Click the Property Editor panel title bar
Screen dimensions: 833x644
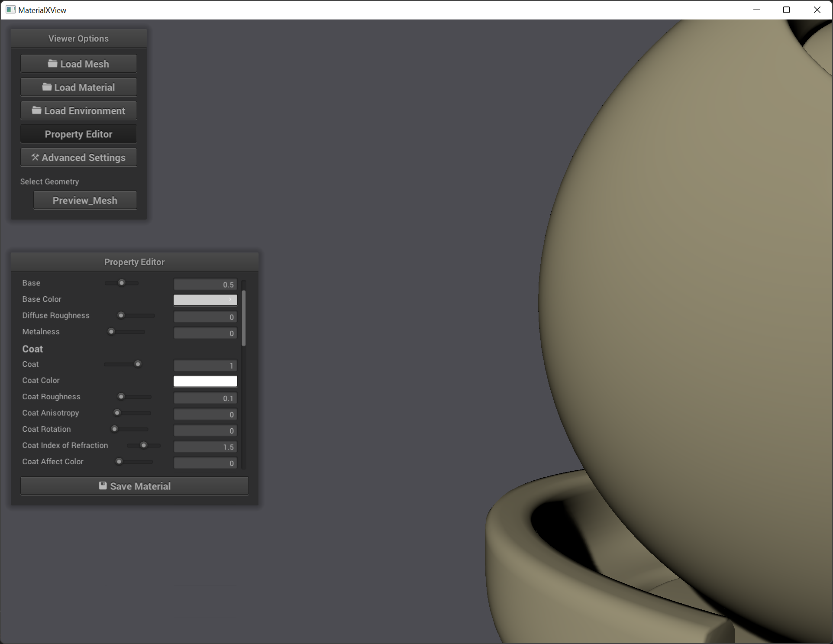click(x=134, y=262)
